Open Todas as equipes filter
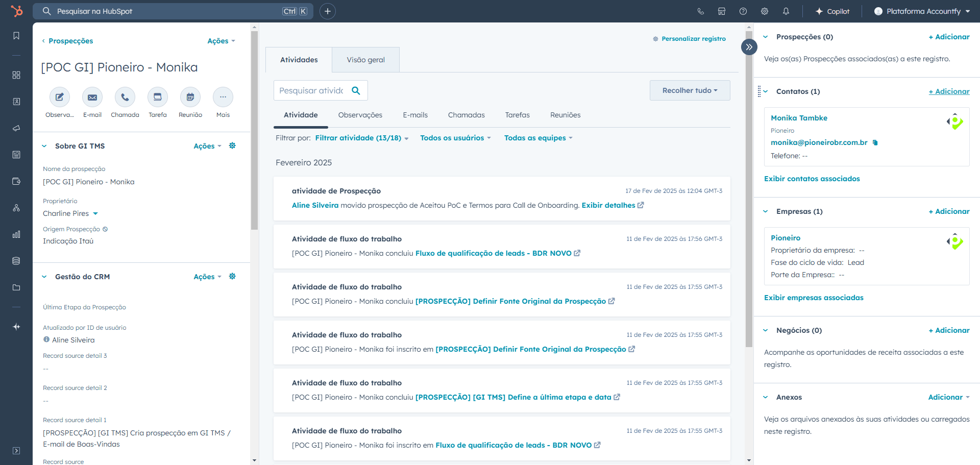 point(538,138)
